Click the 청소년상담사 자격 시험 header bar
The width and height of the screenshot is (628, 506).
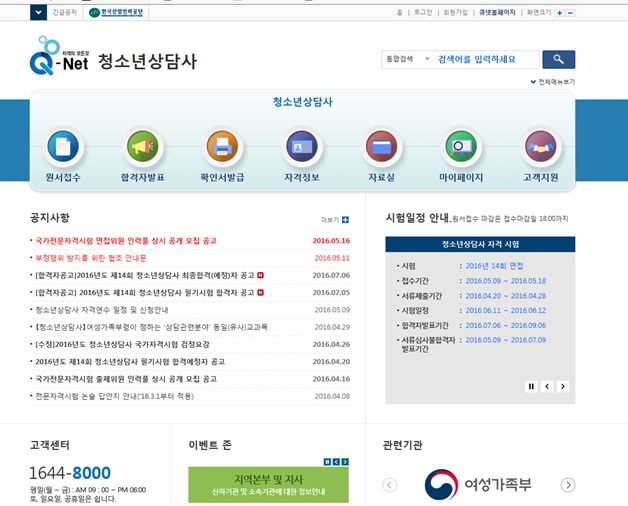[480, 244]
